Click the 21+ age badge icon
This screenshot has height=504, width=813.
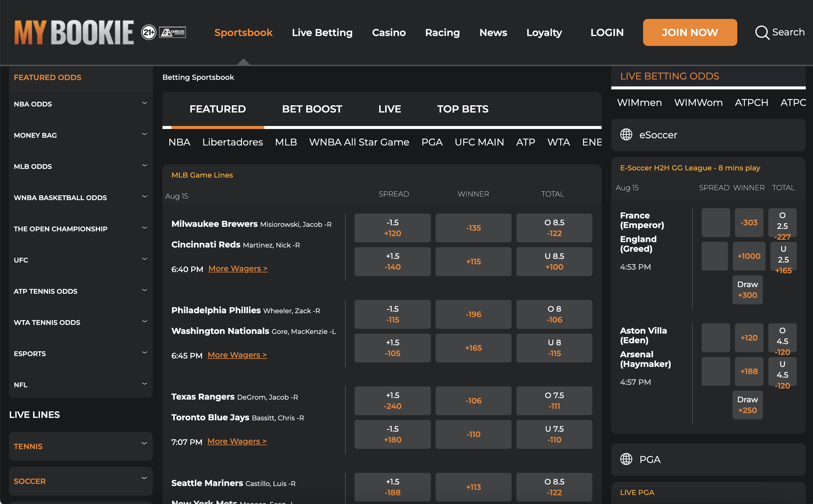(148, 32)
